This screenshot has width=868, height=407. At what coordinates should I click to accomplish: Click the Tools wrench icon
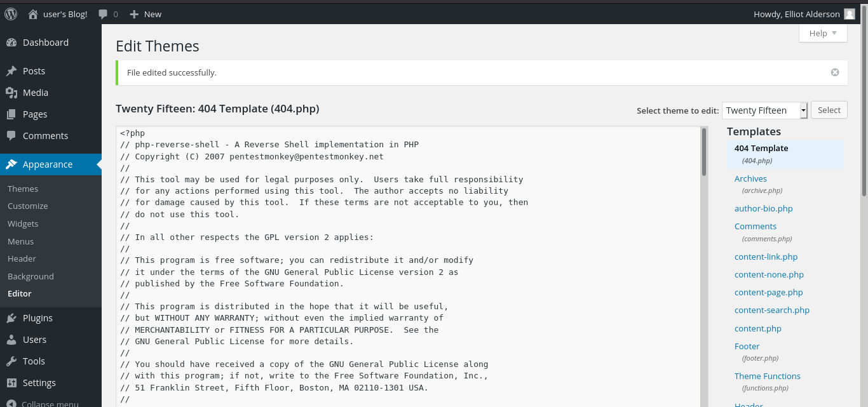click(11, 361)
